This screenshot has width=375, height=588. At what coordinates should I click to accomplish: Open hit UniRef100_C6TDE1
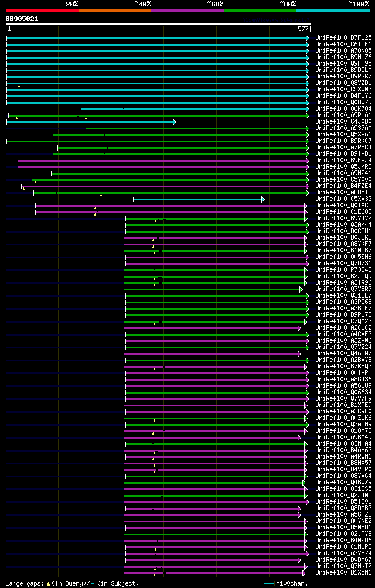click(x=343, y=45)
